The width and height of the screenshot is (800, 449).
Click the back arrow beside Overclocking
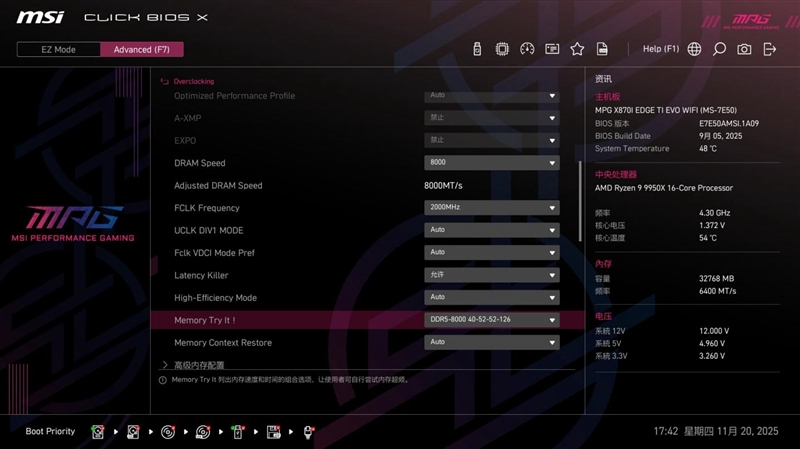(x=164, y=81)
